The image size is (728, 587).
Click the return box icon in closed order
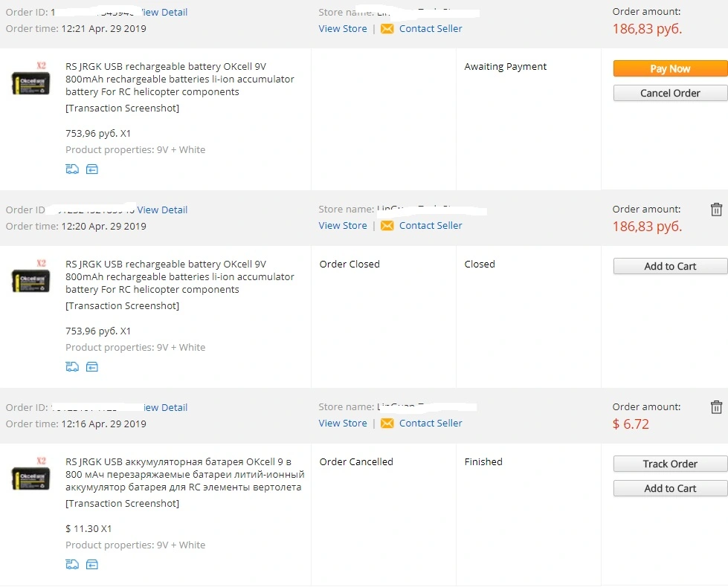click(x=92, y=367)
